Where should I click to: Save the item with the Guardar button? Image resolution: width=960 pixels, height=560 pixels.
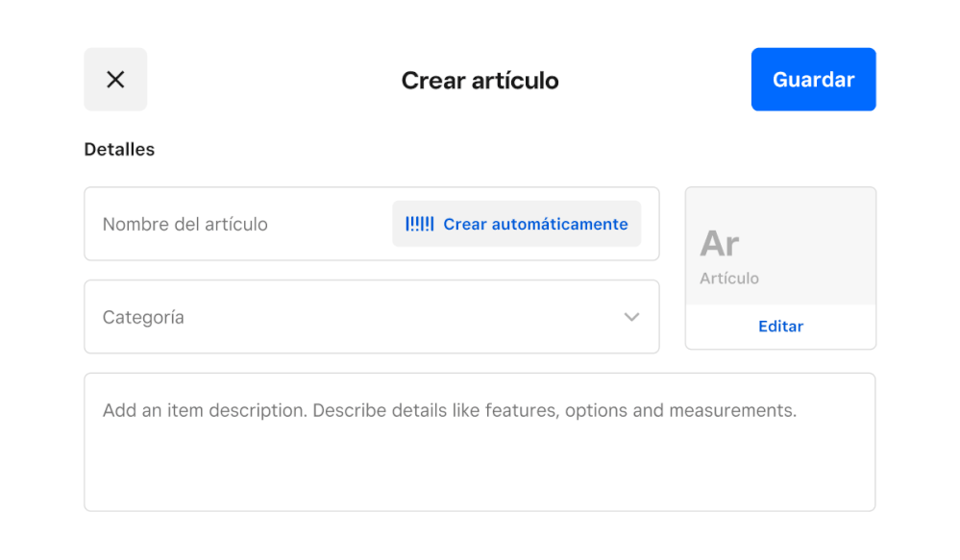pyautogui.click(x=813, y=80)
